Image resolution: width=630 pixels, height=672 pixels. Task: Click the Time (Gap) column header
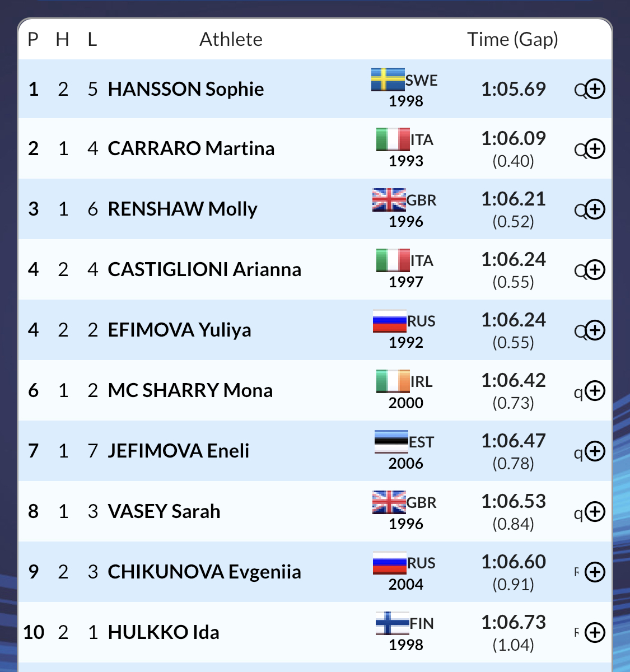(x=513, y=40)
